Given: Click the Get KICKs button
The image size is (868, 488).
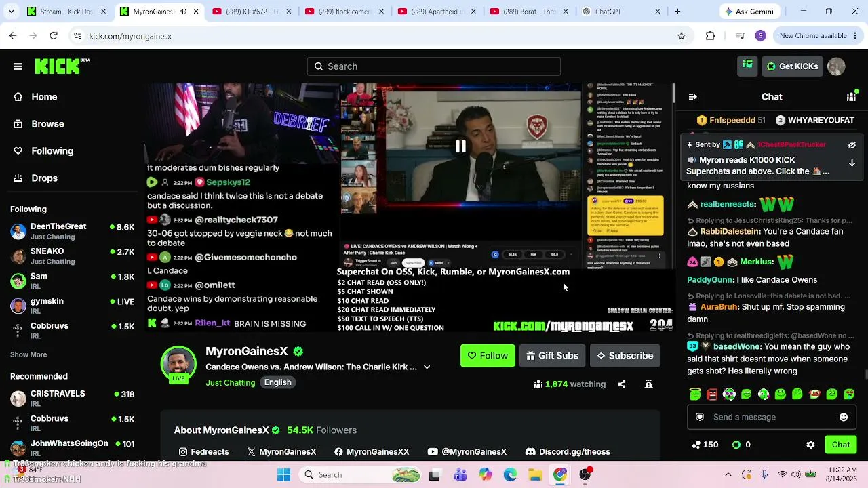Looking at the screenshot, I should 792,66.
